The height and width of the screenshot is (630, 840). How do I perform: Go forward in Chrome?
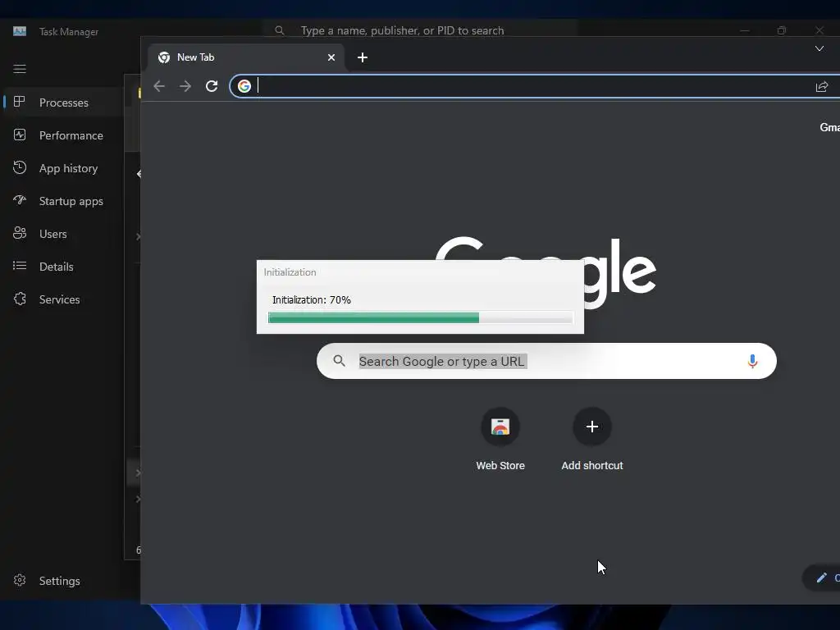pyautogui.click(x=185, y=86)
